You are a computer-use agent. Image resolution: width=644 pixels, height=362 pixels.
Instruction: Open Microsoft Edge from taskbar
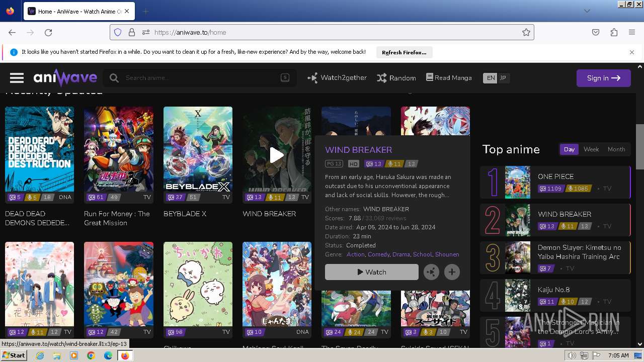(108, 355)
